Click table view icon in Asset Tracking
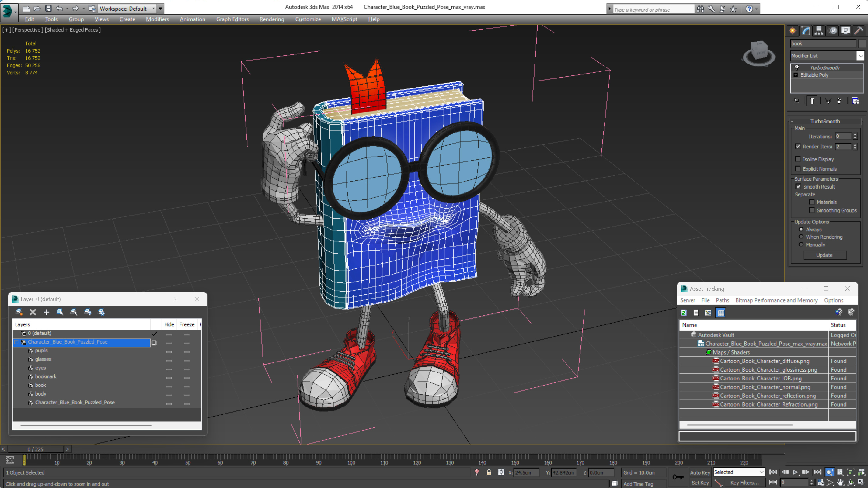The image size is (868, 488). [x=721, y=313]
